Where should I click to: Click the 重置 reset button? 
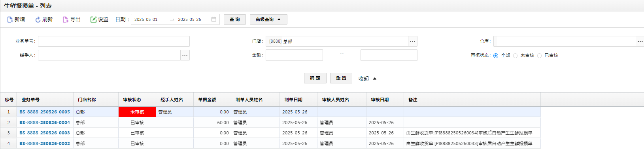(x=341, y=78)
